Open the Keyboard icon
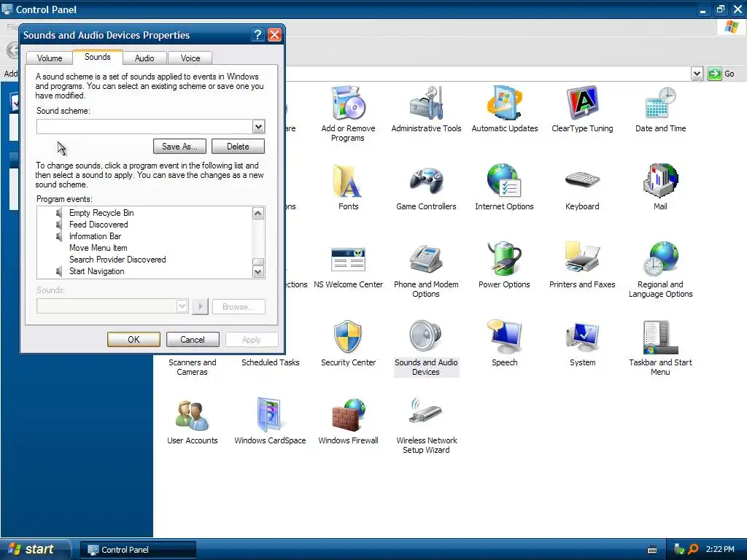Image resolution: width=747 pixels, height=560 pixels. (582, 181)
